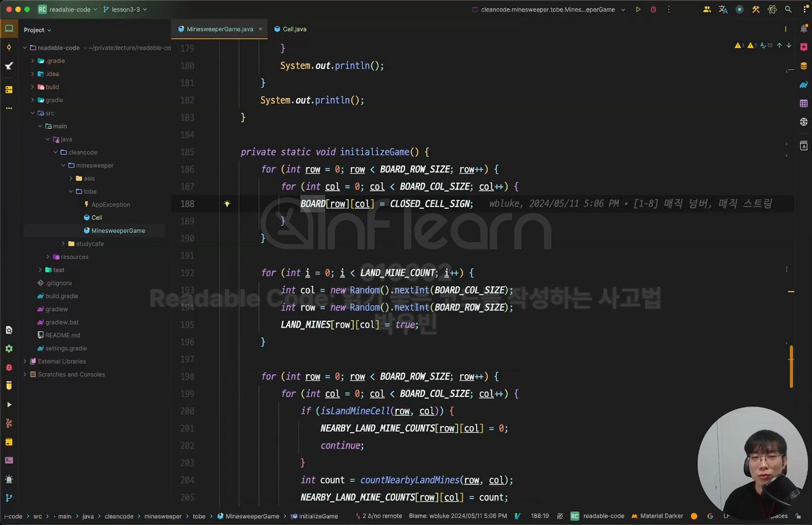Viewport: 812px width, 525px height.
Task: Collapse the tobe package
Action: pos(71,192)
